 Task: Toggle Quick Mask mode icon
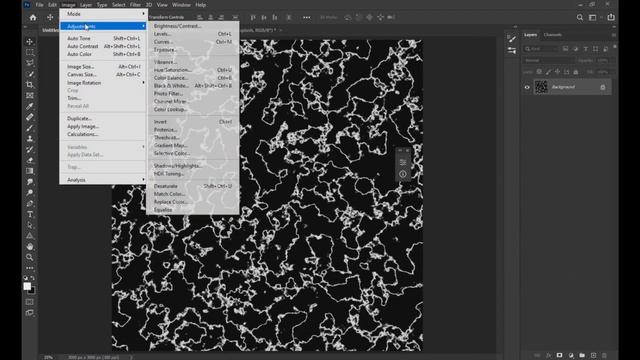(30, 302)
